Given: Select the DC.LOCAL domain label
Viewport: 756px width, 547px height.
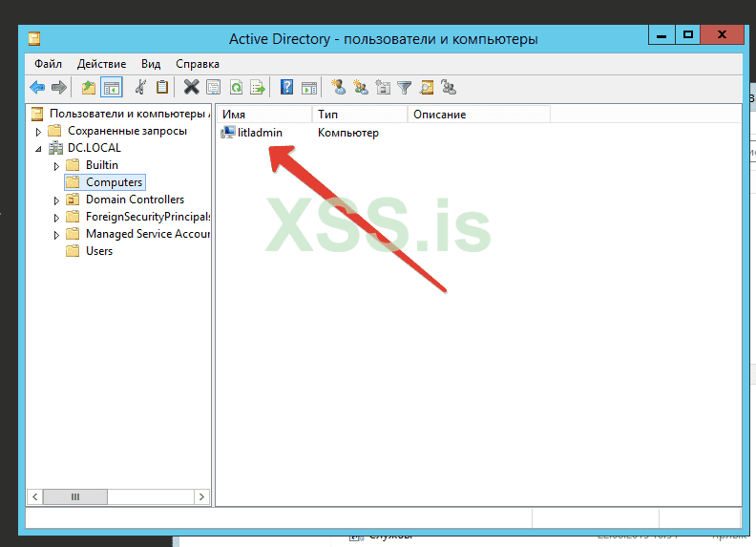Looking at the screenshot, I should [94, 148].
